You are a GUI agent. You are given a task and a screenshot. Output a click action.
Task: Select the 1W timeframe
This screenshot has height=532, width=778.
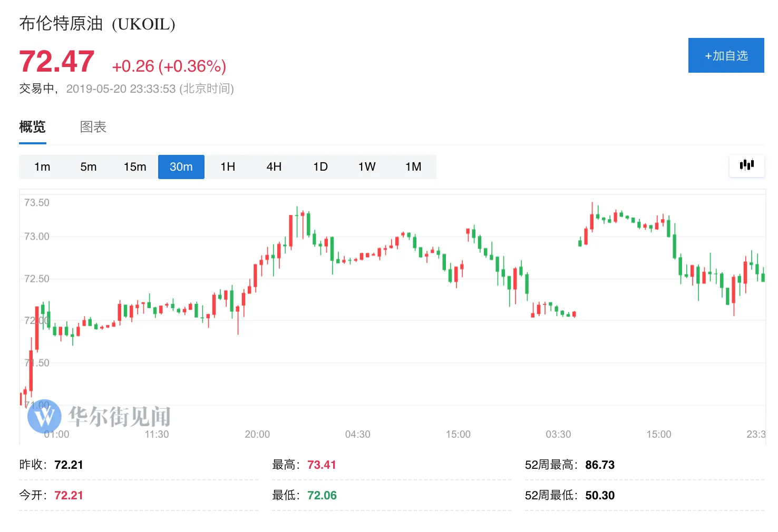[367, 167]
